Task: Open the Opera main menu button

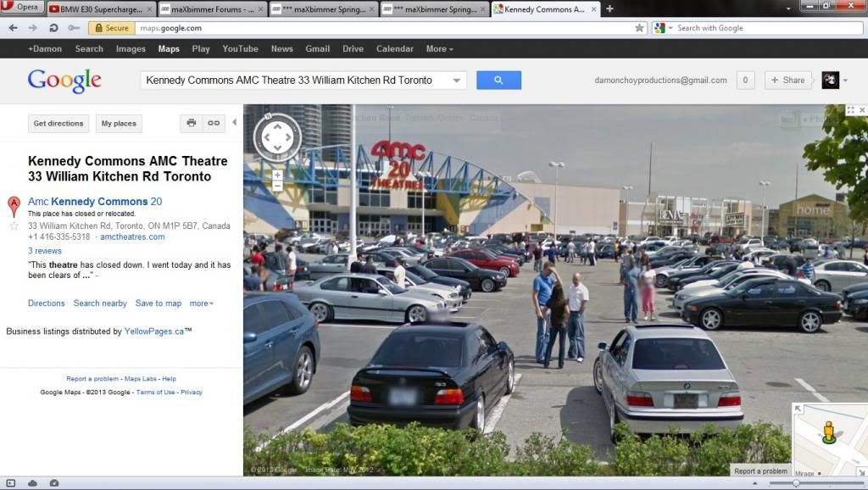Action: [21, 7]
